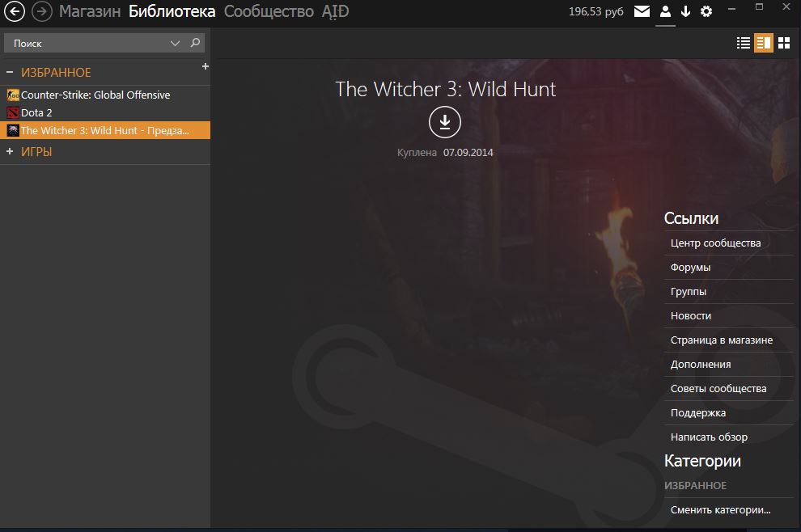Open settings gear icon

point(706,11)
